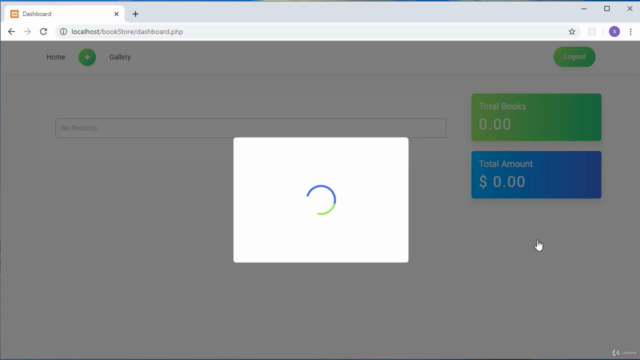
Task: Click the address bar URL
Action: coord(127,31)
